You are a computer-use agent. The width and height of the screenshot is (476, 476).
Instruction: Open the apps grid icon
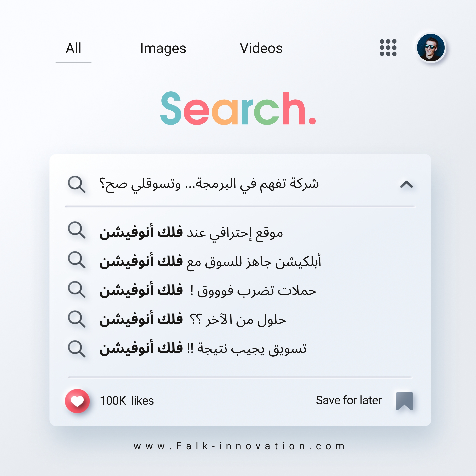[388, 48]
